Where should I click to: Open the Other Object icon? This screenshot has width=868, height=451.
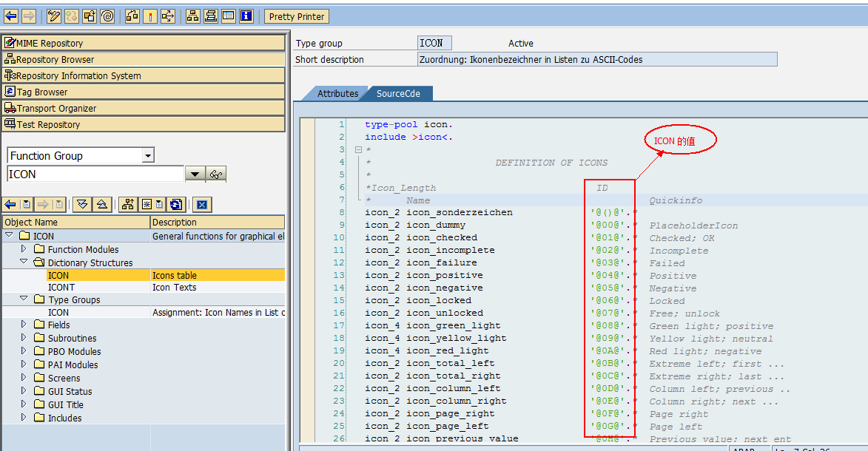coord(89,16)
